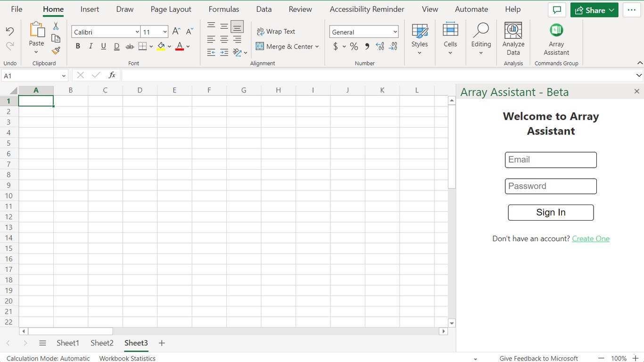This screenshot has width=644, height=362.
Task: Zoom out with the minus button
Action: pos(601,358)
